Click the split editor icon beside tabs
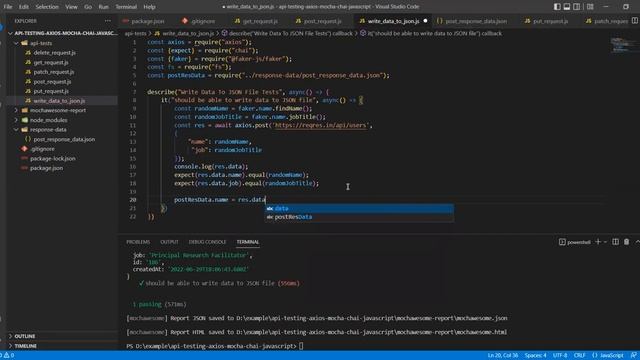Image resolution: width=640 pixels, height=360 pixels. [x=635, y=20]
